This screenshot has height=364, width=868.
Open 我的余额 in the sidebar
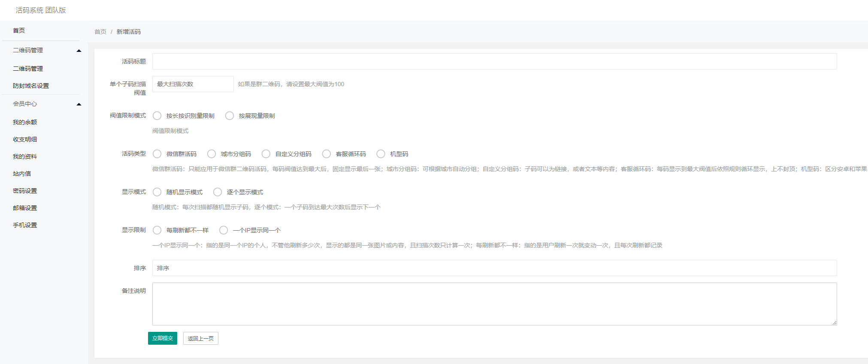25,122
